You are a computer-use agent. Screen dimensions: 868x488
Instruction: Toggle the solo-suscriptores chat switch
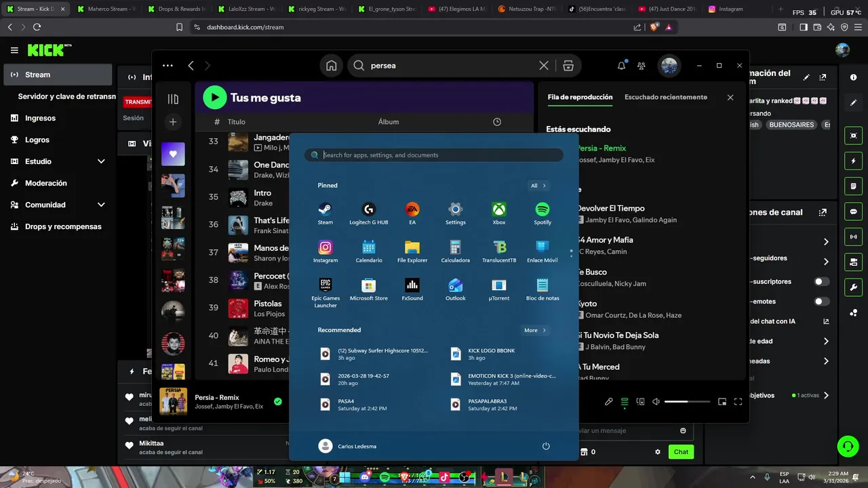(x=822, y=281)
